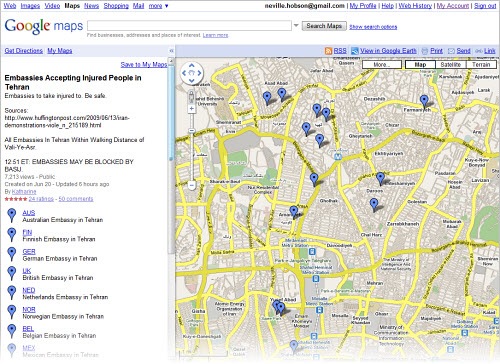
Task: Click the GER embassy link
Action: tap(29, 251)
